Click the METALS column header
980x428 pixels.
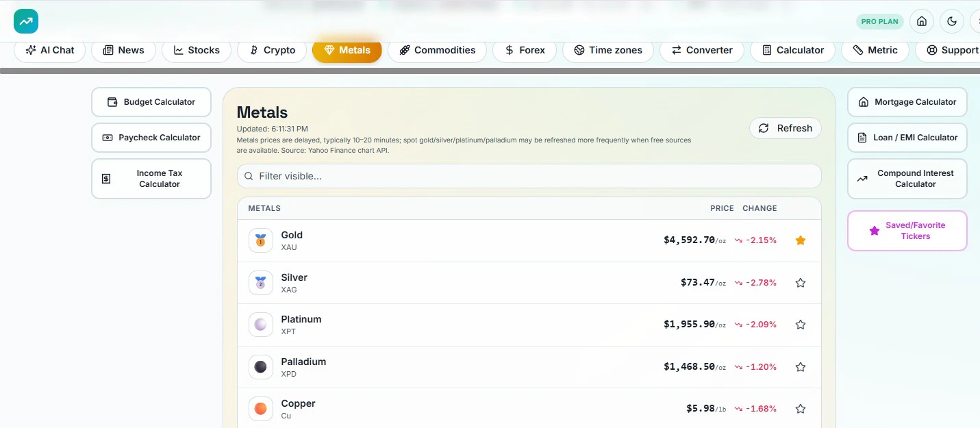coord(264,208)
